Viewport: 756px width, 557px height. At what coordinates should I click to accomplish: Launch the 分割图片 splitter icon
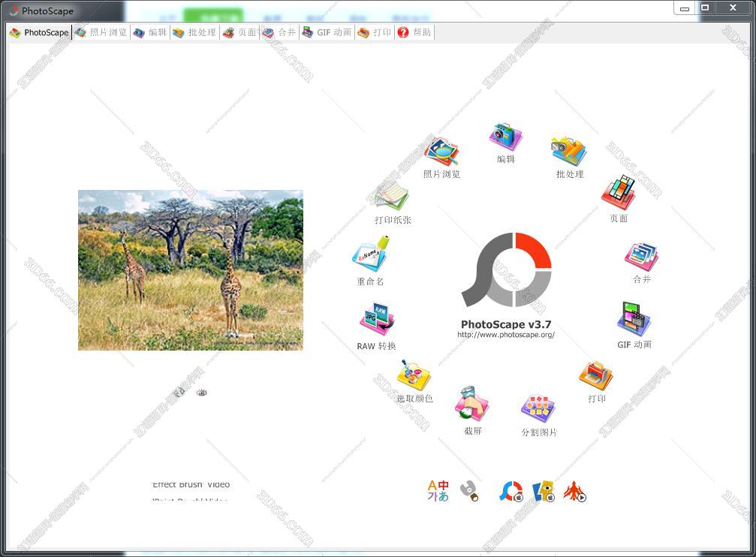(x=538, y=410)
